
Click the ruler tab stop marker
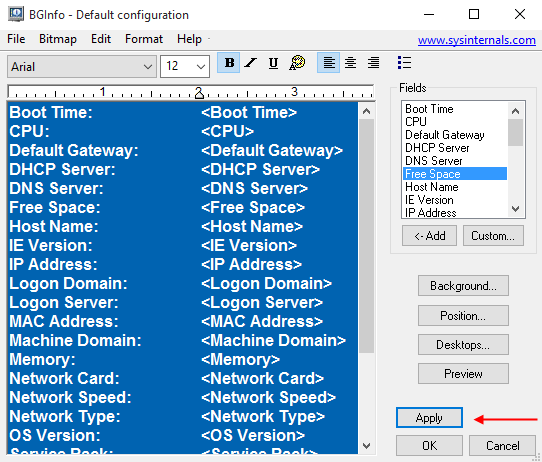pos(199,93)
